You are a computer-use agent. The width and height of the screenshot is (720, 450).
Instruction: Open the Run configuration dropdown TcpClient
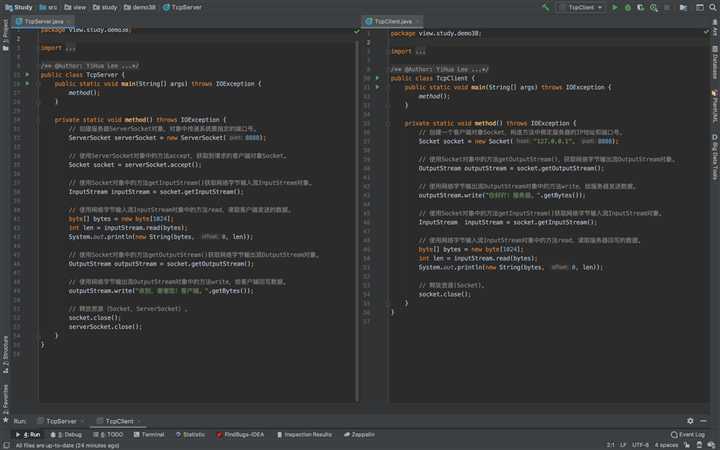point(580,7)
